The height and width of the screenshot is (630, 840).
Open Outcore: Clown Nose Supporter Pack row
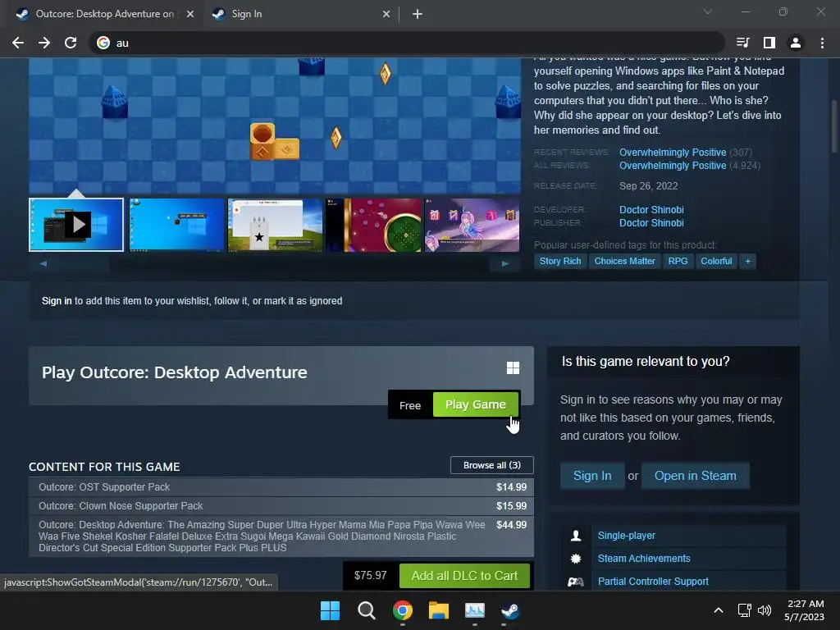[x=281, y=505]
